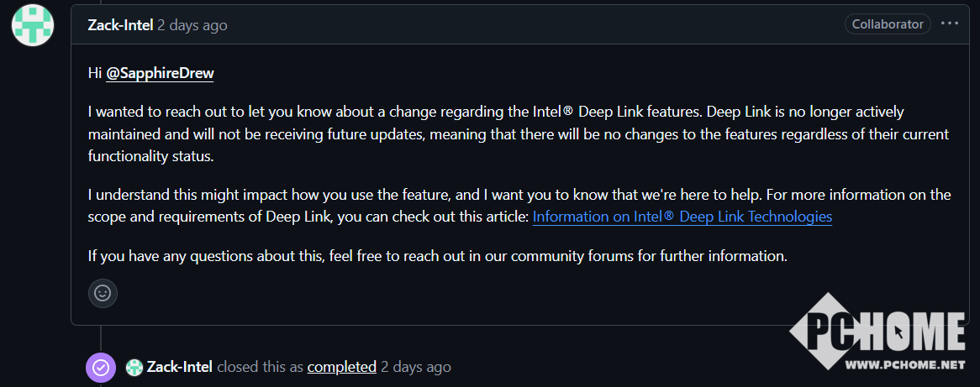Open the Zack-Intel profile from the comment header
Viewport: 980px width, 387px height.
[x=121, y=25]
